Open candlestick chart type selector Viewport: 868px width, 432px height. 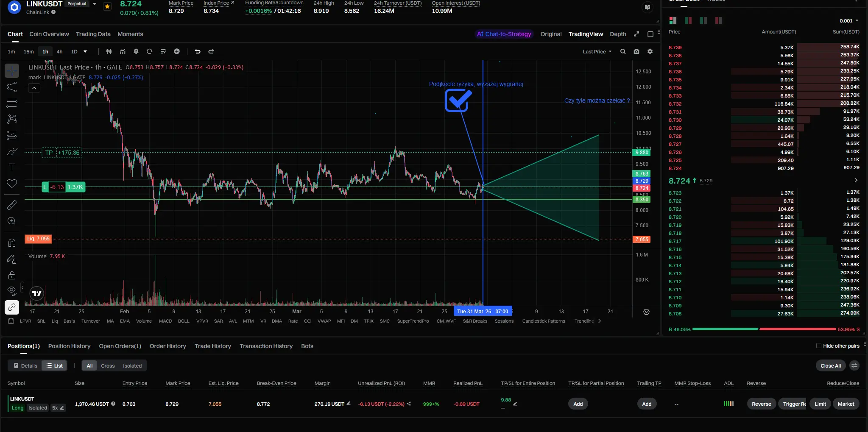pyautogui.click(x=109, y=51)
